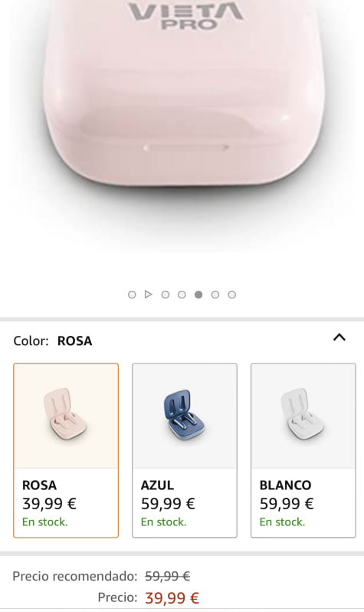Select the BLANCO color option

point(303,450)
